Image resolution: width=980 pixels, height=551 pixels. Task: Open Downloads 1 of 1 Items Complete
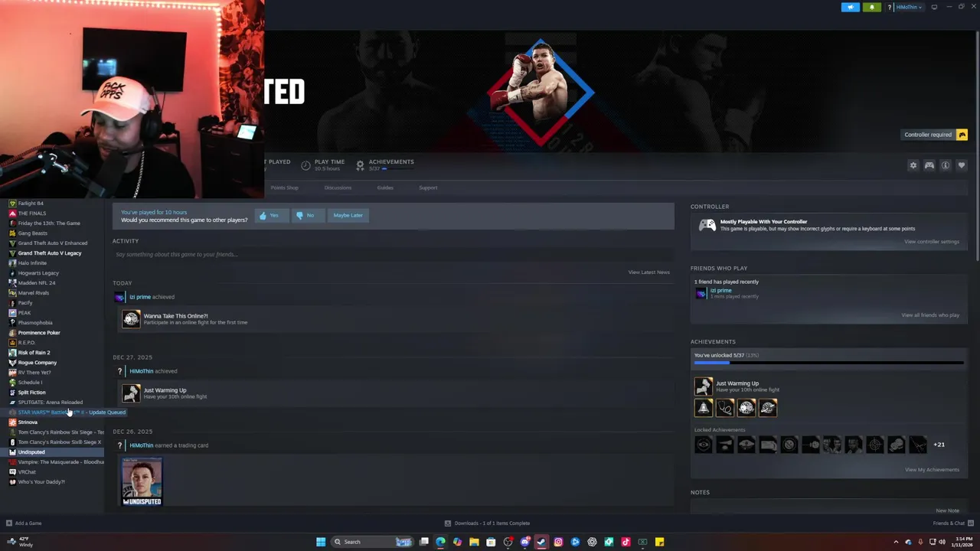pyautogui.click(x=488, y=523)
